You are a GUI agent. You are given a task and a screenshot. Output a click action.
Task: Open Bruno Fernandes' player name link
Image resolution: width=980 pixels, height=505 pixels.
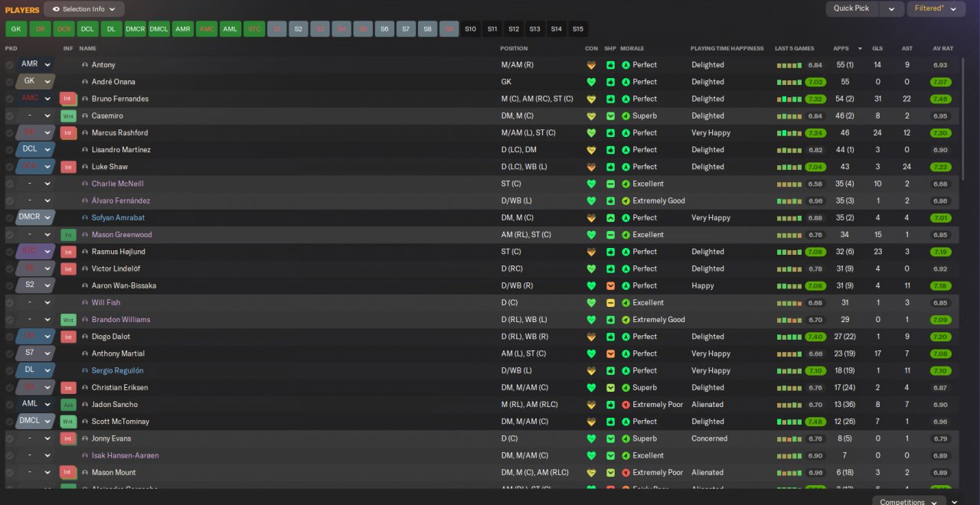click(120, 99)
